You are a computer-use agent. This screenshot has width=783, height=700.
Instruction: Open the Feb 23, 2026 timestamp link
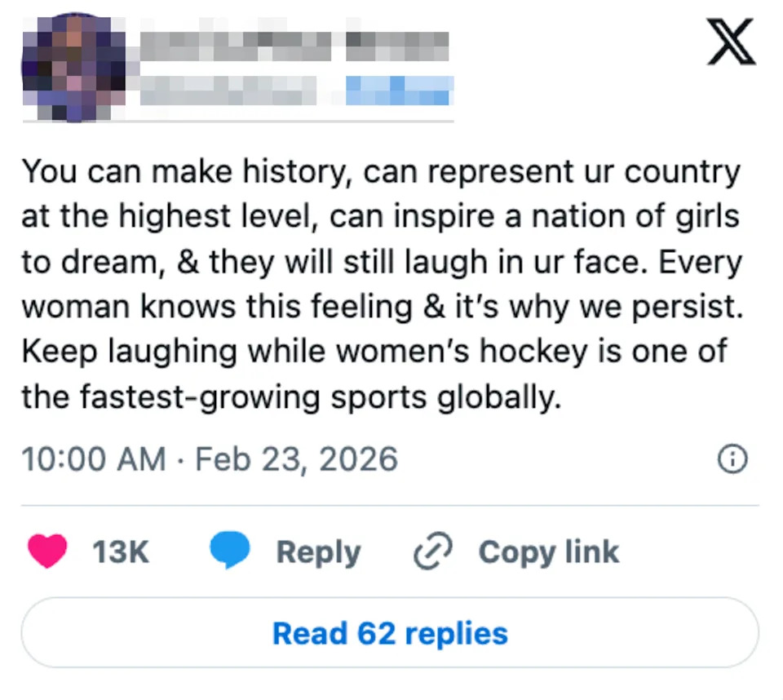click(x=295, y=459)
